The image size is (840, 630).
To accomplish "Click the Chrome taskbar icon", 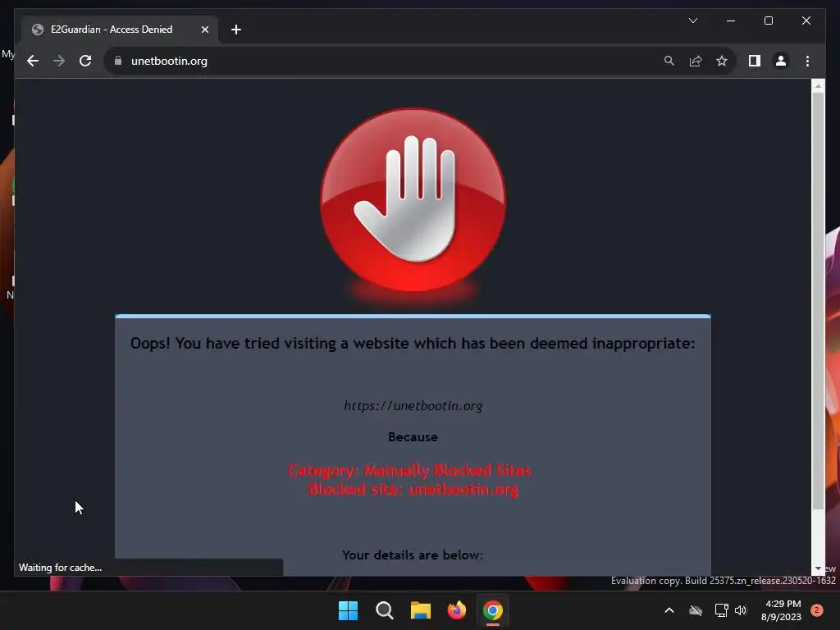I will pyautogui.click(x=493, y=610).
